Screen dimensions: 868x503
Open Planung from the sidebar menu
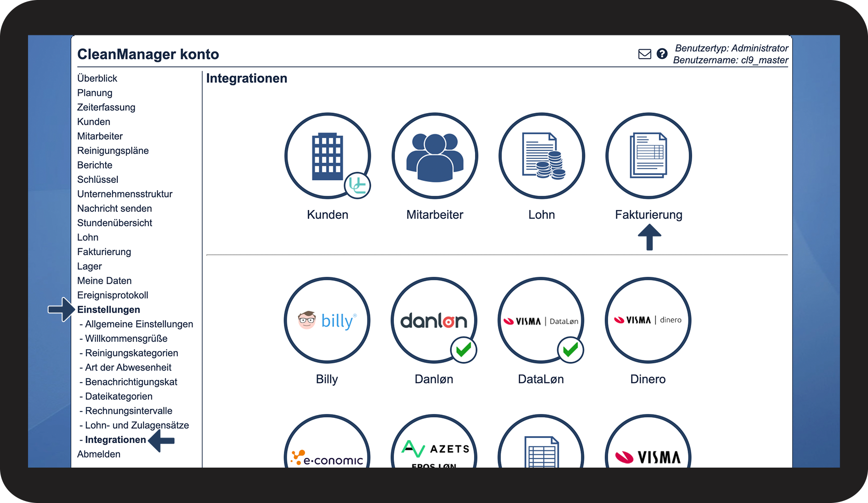[x=95, y=93]
